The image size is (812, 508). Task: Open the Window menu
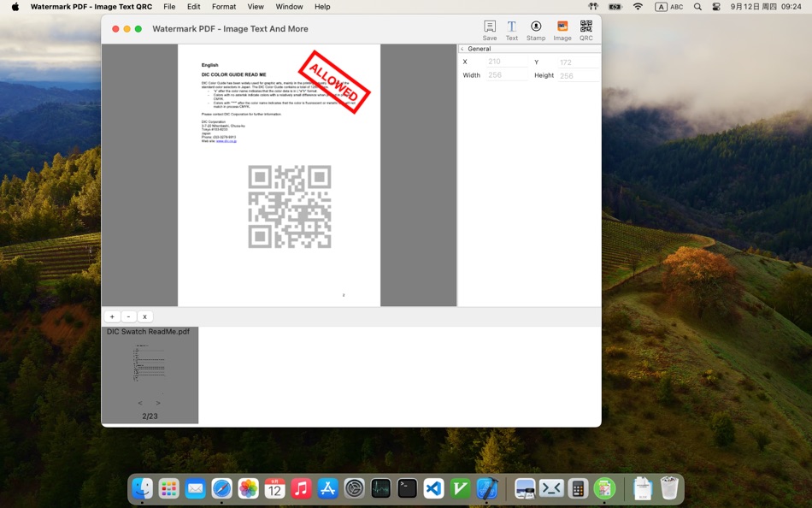click(x=289, y=6)
